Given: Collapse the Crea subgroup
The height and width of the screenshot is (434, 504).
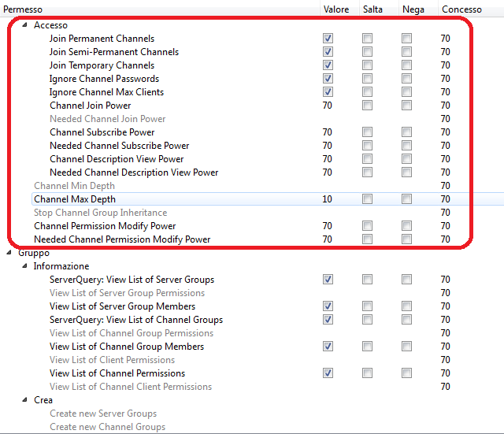Looking at the screenshot, I should 24,400.
